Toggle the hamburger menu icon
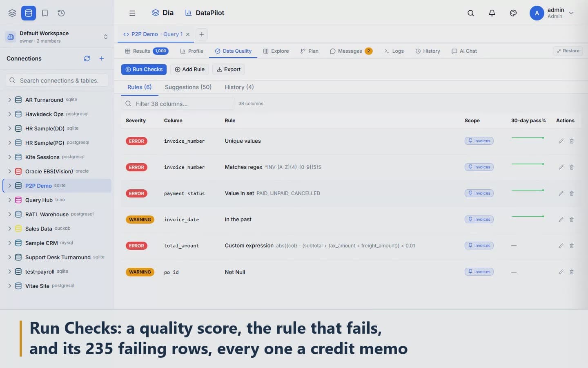Viewport: 588px width, 368px height. (x=132, y=13)
